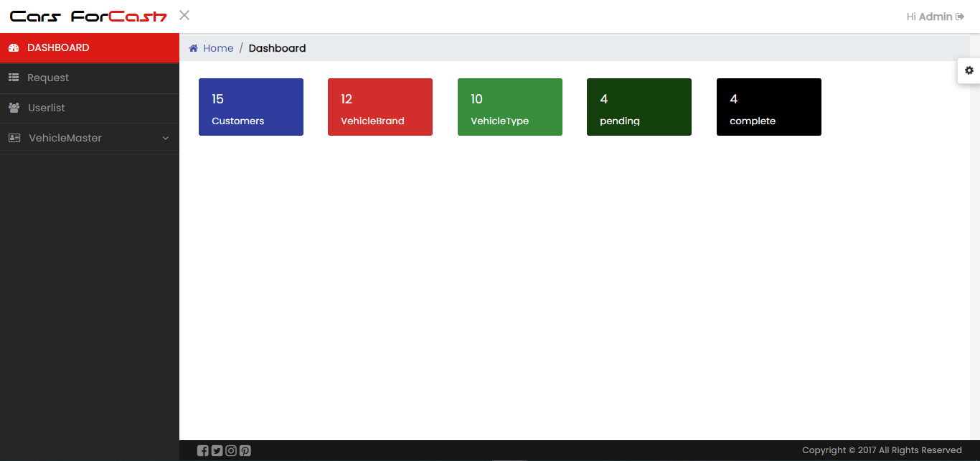The image size is (980, 461).
Task: Open the settings gear on the right edge
Action: coord(969,70)
